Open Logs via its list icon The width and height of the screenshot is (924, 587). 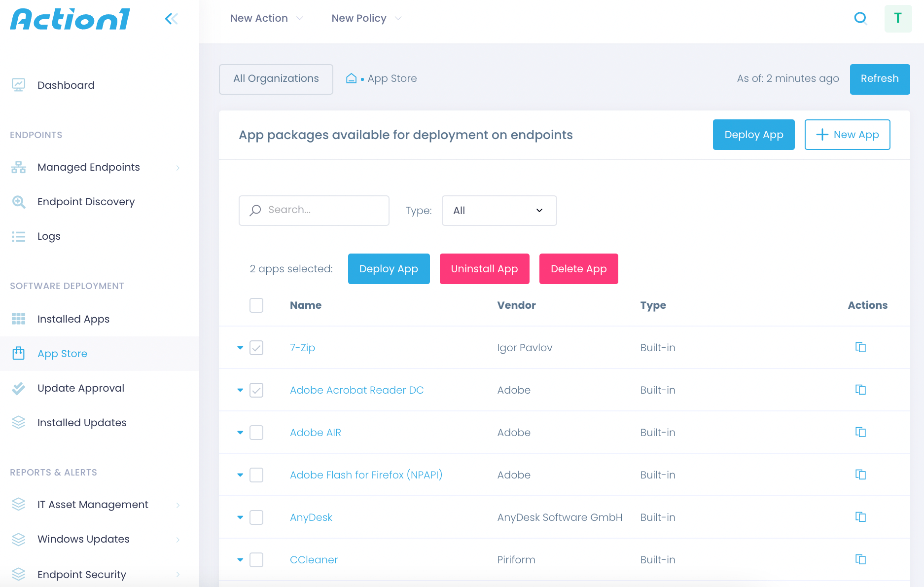(x=18, y=236)
